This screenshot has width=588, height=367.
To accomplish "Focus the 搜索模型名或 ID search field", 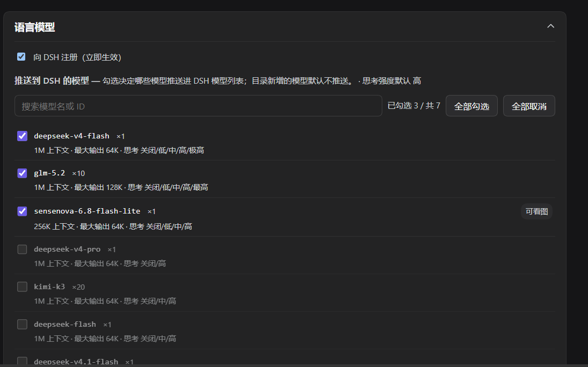I will [x=198, y=106].
